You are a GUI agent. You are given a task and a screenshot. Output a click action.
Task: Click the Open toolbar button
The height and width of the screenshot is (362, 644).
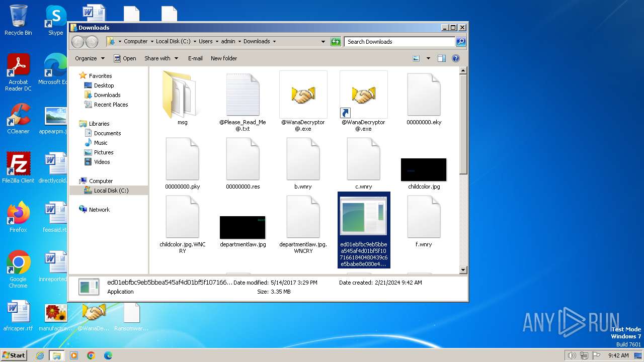tap(125, 58)
